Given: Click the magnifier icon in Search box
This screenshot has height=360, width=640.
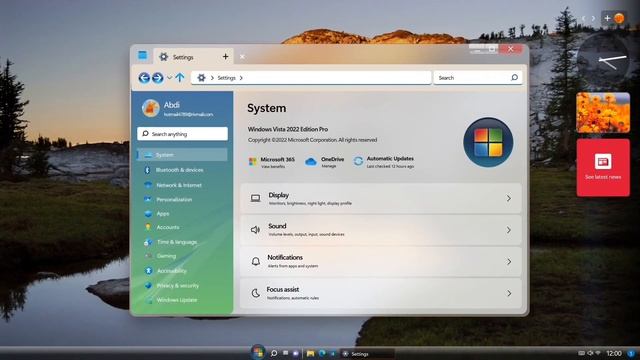Looking at the screenshot, I should click(514, 77).
